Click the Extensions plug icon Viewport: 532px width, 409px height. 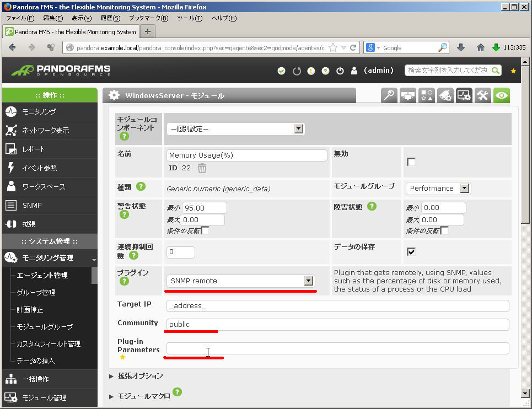click(11, 224)
